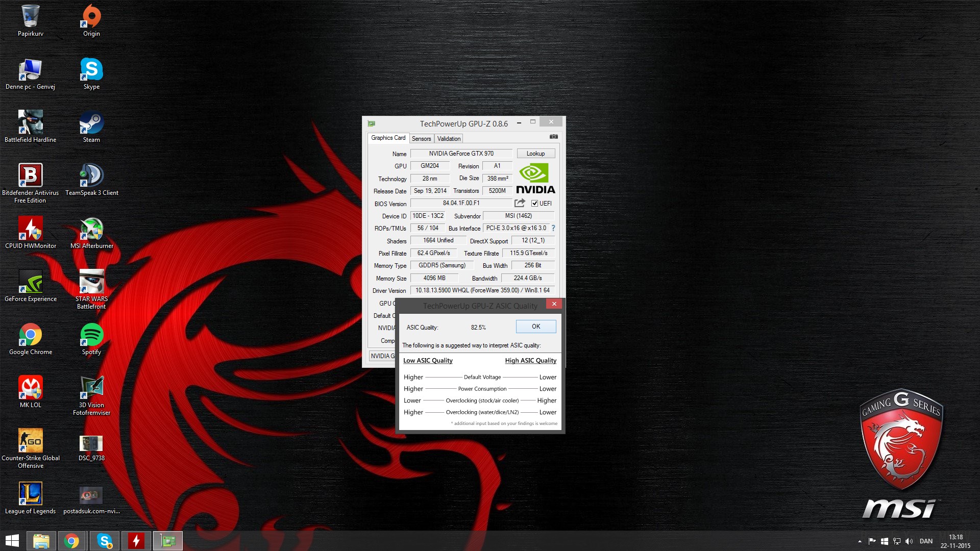980x551 pixels.
Task: Click the Lookup button
Action: [535, 154]
